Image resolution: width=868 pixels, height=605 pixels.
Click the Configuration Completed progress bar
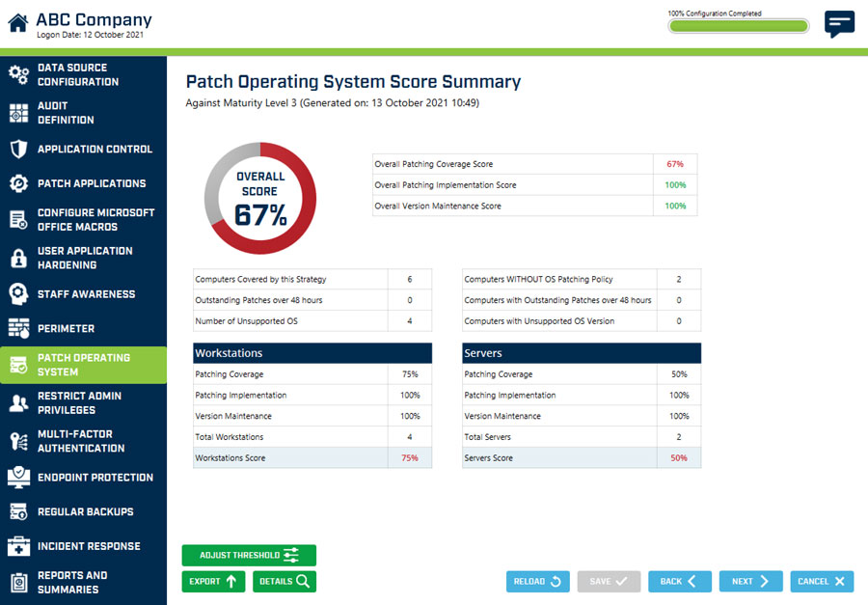[x=738, y=25]
